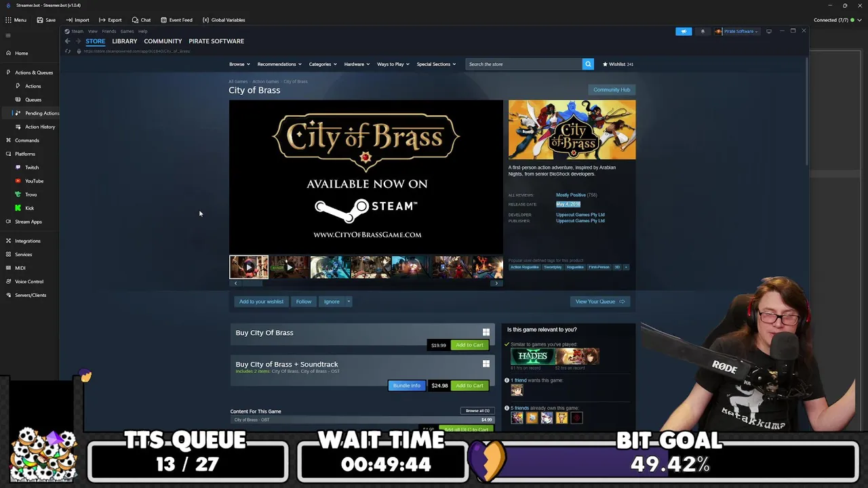Open Action History in sidebar
Image resolution: width=868 pixels, height=488 pixels.
[x=39, y=127]
